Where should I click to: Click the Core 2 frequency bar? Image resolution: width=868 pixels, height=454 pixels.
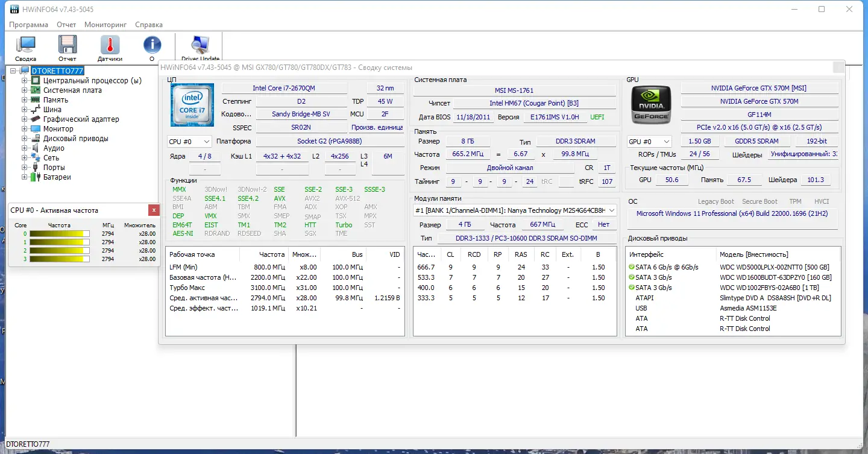60,251
